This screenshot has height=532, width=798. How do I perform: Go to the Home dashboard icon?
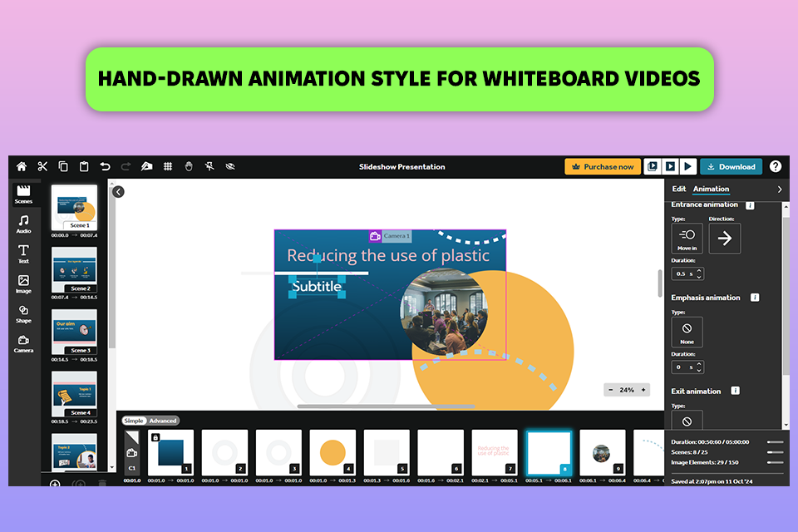[22, 166]
